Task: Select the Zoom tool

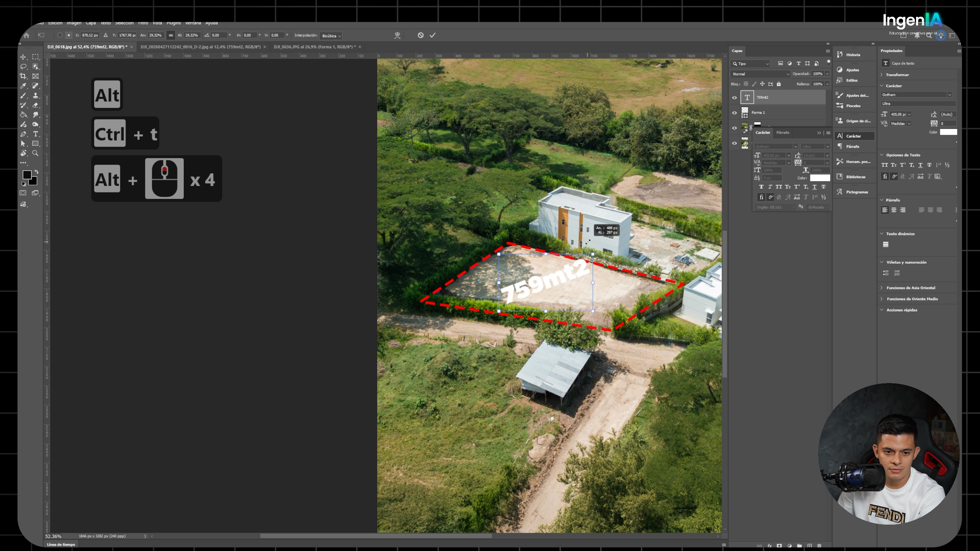Action: point(36,153)
